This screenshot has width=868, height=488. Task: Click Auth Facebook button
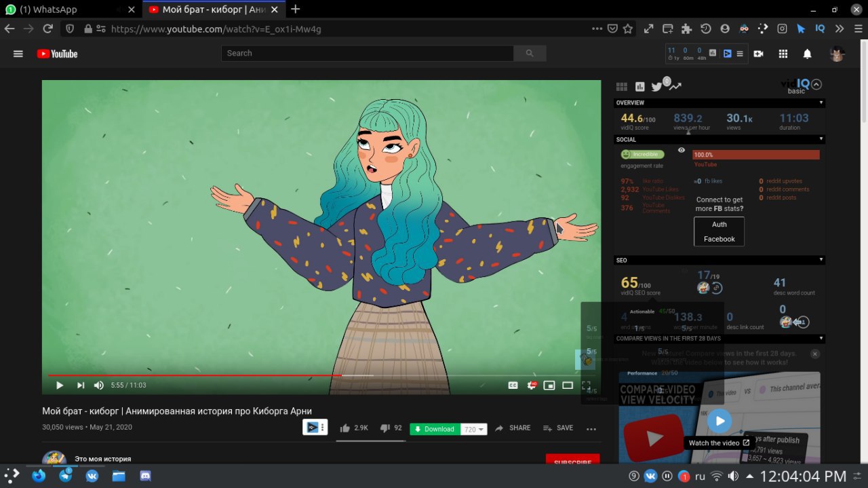(x=719, y=231)
